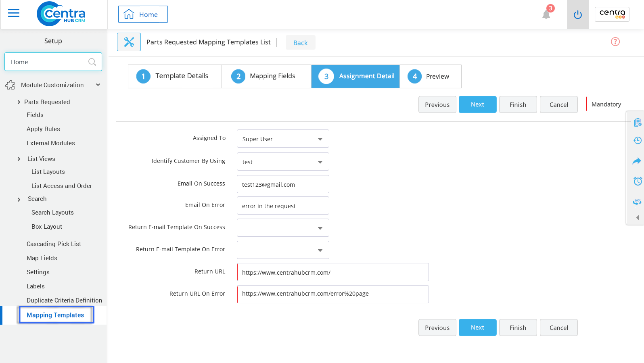This screenshot has width=644, height=363.
Task: Open the Assigned To dropdown
Action: click(x=283, y=139)
